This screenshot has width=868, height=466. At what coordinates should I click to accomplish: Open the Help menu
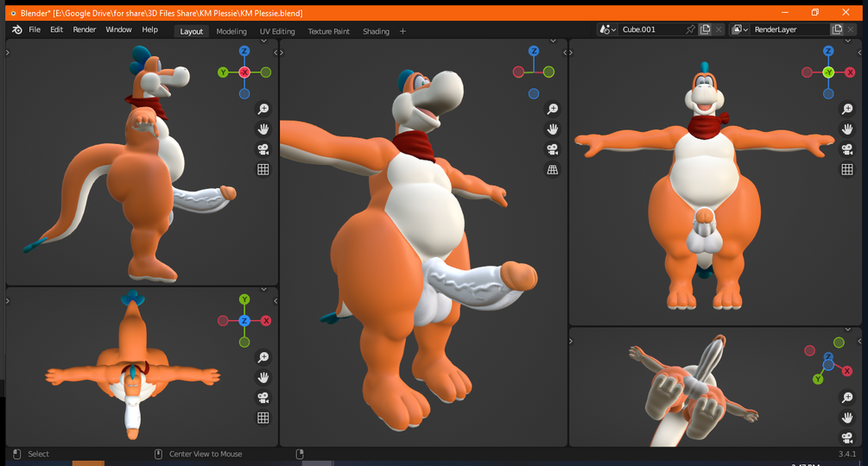(149, 30)
